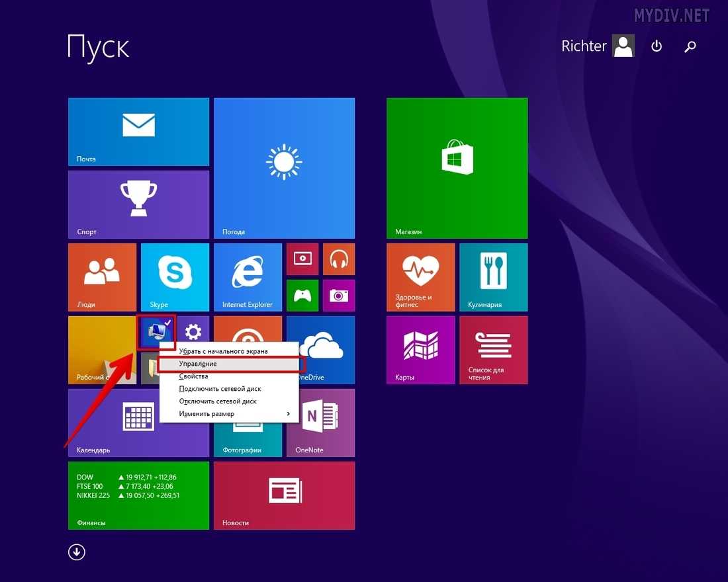Show all apps with the down arrow
This screenshot has height=582, width=728.
tap(77, 552)
